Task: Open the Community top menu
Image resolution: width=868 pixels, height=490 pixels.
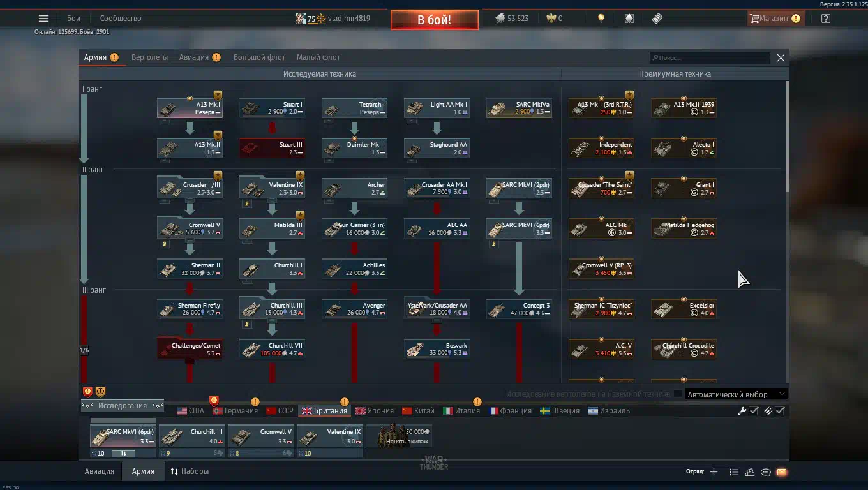Action: 121,19
